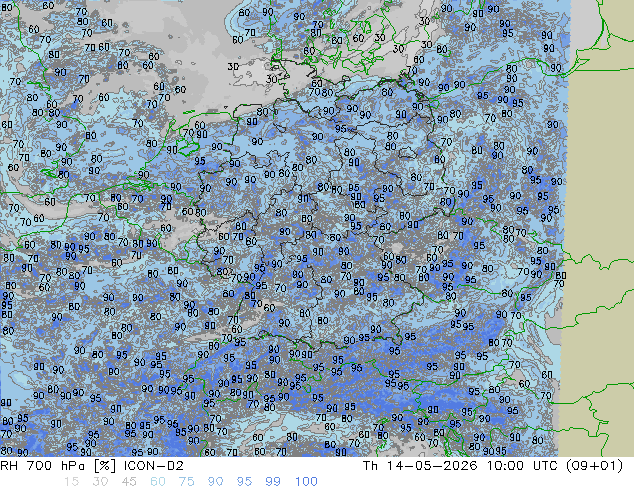Select the light blue 60 legend value

pyautogui.click(x=158, y=482)
